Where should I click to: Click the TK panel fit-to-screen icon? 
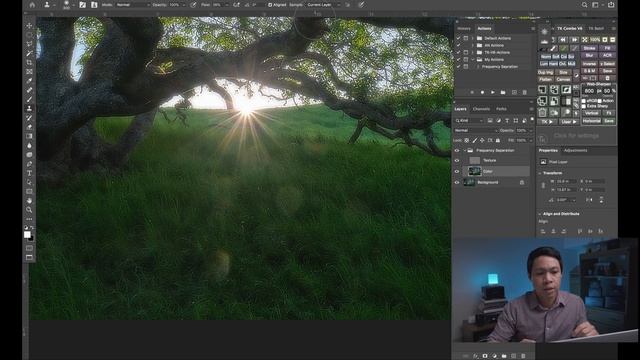(x=584, y=40)
